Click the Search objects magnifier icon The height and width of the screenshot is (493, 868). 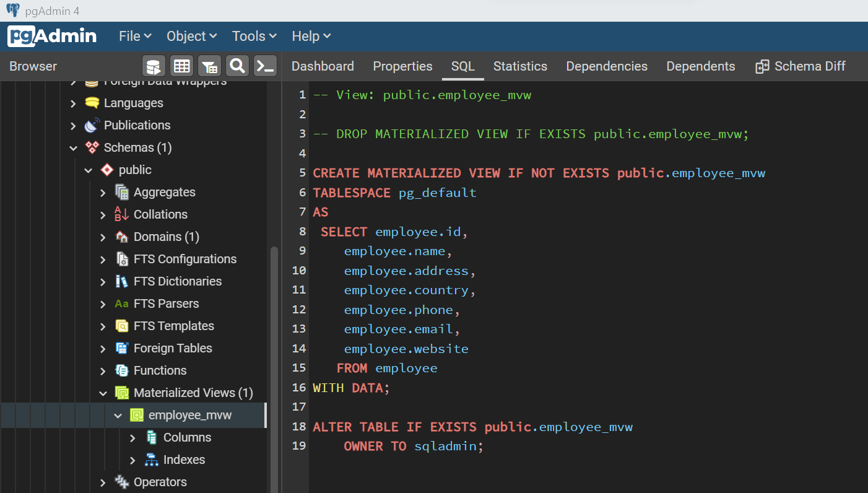(x=237, y=66)
